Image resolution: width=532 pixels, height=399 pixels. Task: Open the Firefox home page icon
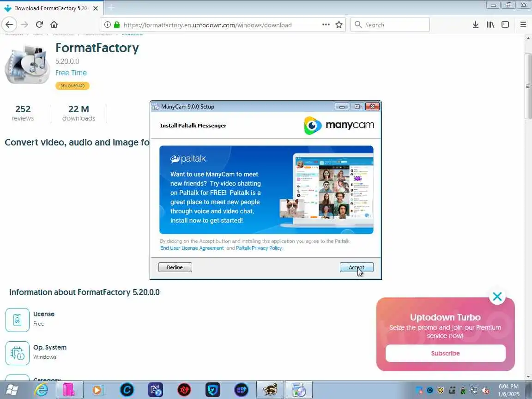click(x=54, y=24)
